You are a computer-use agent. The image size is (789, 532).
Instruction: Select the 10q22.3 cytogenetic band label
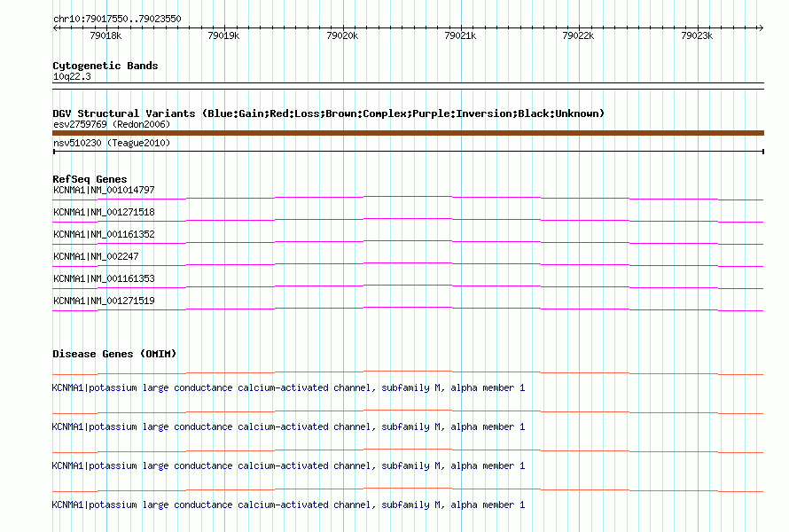[x=72, y=76]
